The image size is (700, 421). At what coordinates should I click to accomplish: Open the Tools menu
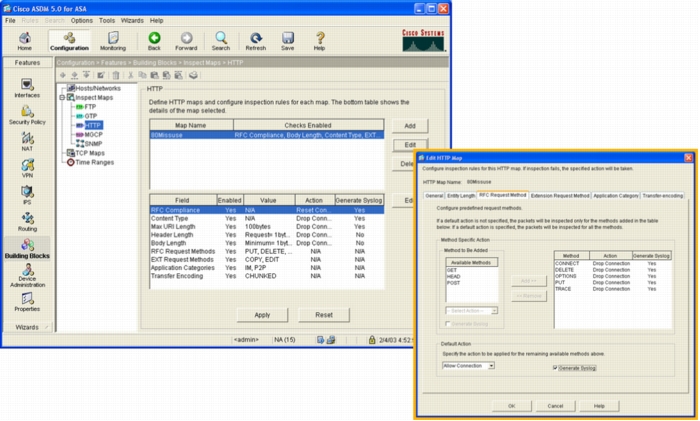coord(107,21)
